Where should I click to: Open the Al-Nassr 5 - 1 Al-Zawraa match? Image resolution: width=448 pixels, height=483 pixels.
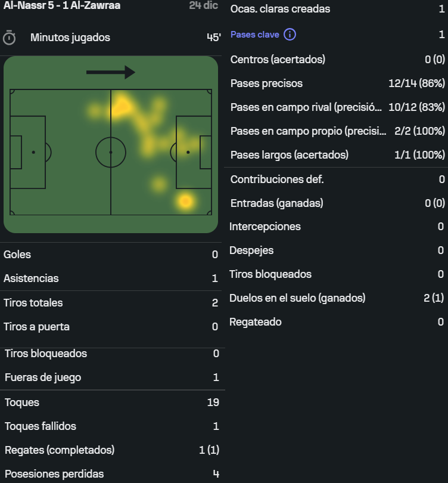[62, 5]
